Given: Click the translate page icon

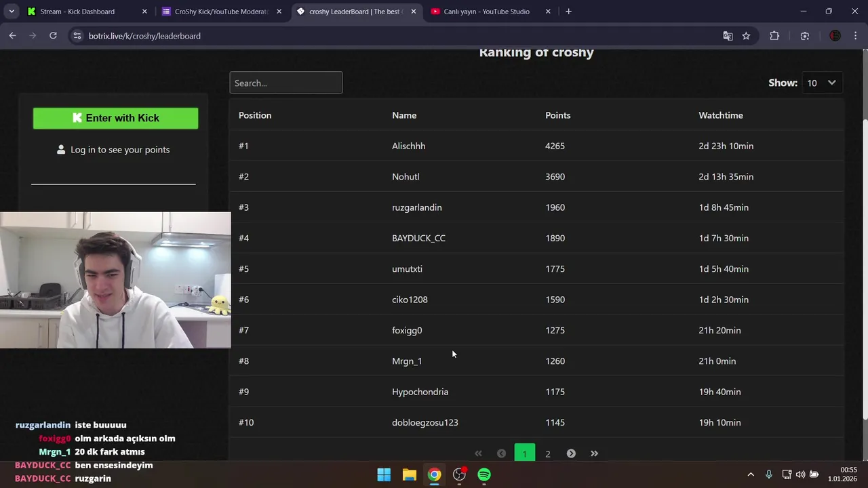Looking at the screenshot, I should [x=728, y=36].
